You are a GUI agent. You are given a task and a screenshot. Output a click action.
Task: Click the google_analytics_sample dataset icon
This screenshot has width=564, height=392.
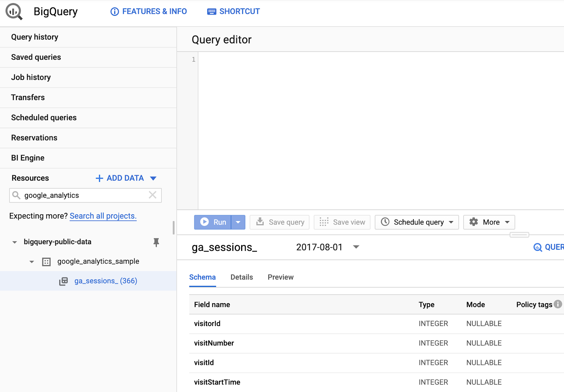[x=46, y=262]
